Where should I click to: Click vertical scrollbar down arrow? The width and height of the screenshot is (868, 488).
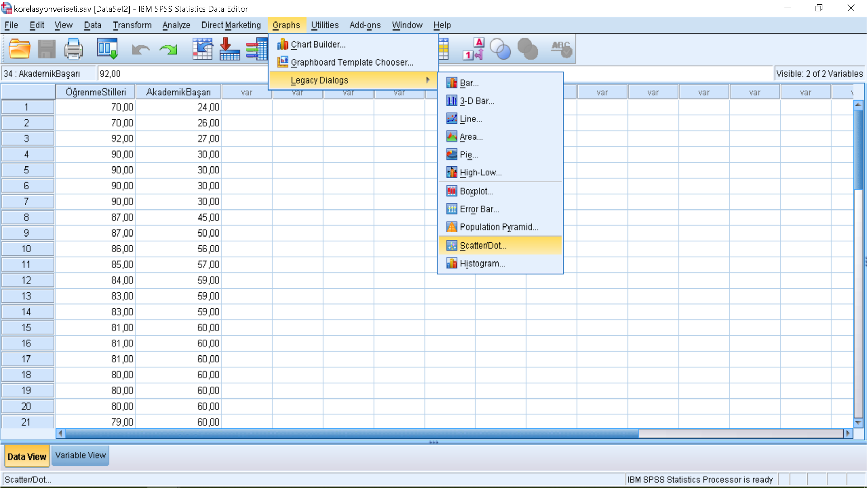(x=859, y=423)
